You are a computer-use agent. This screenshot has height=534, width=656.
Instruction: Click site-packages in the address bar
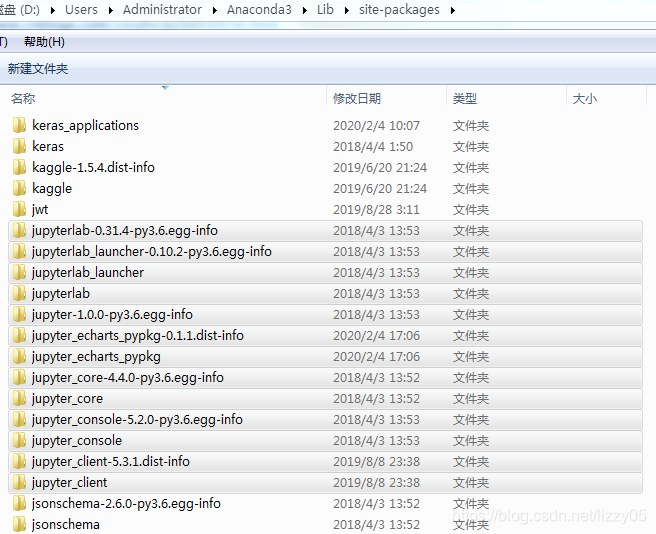click(x=399, y=9)
